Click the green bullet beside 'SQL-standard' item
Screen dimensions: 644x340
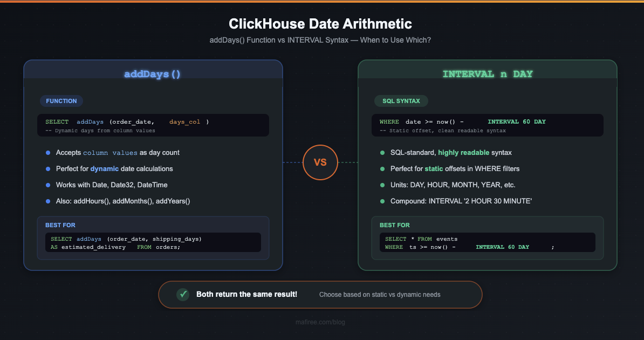[x=382, y=153]
